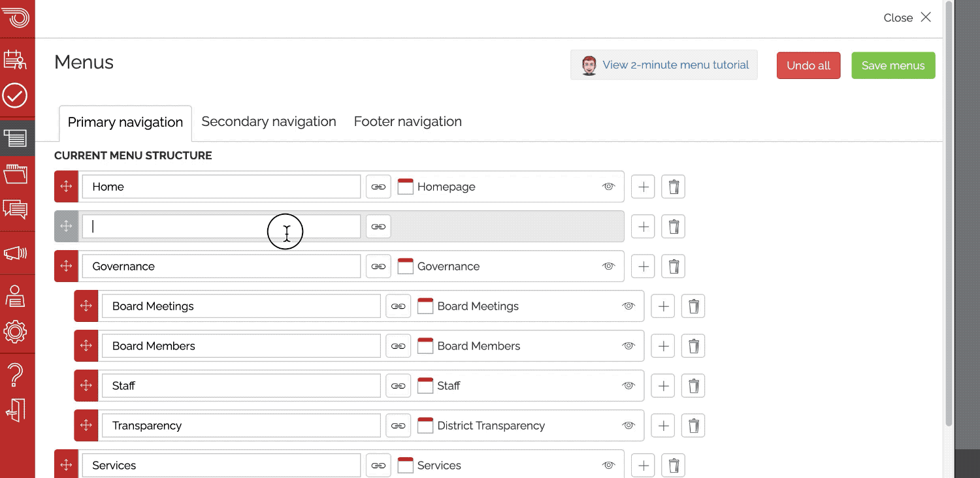The width and height of the screenshot is (980, 478).
Task: Open the help question mark icon
Action: [x=15, y=375]
